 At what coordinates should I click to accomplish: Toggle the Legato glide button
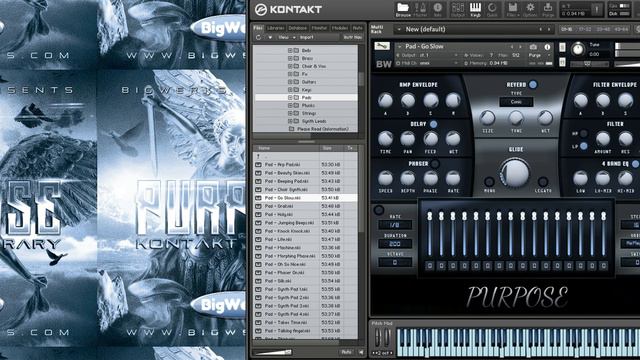coord(542,182)
